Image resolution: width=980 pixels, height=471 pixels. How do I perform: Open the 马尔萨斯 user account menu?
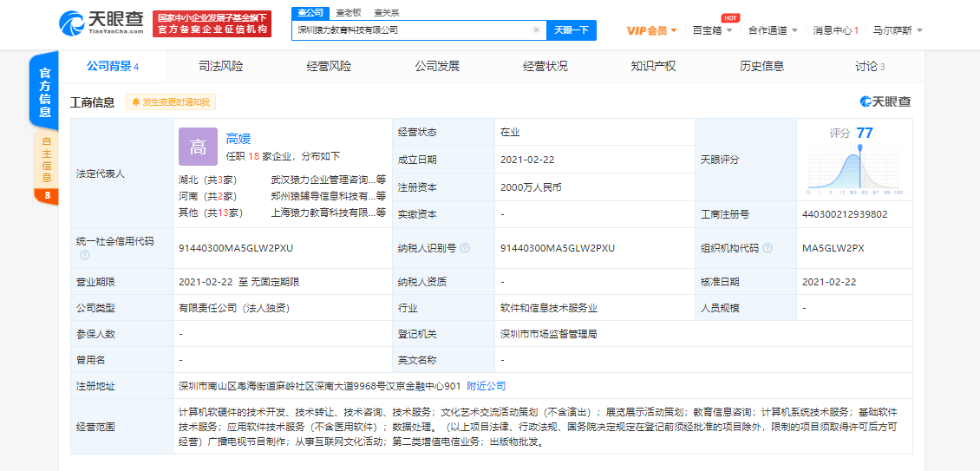(x=897, y=30)
